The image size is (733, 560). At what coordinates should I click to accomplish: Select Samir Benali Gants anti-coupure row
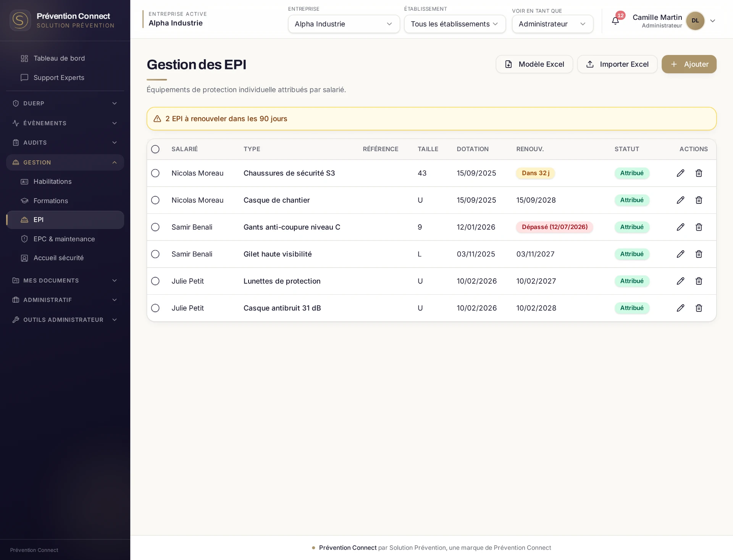pyautogui.click(x=155, y=227)
